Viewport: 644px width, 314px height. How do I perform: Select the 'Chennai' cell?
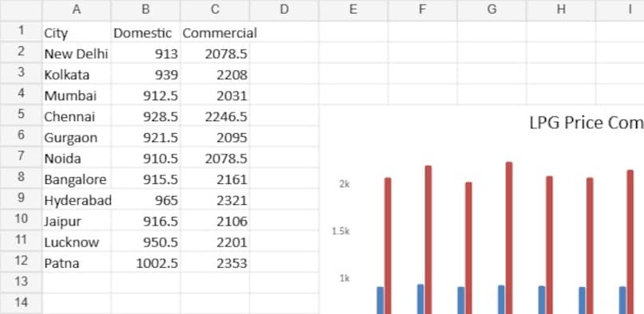click(x=77, y=116)
